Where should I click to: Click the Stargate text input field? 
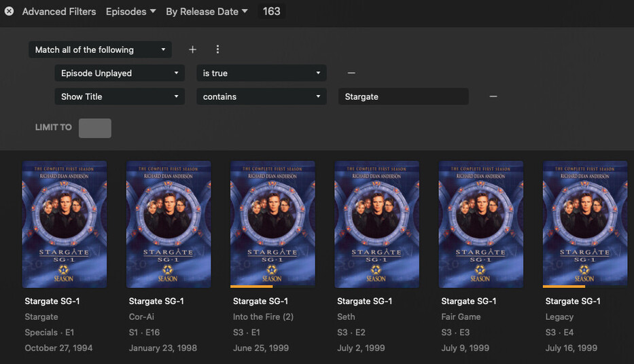pyautogui.click(x=404, y=96)
